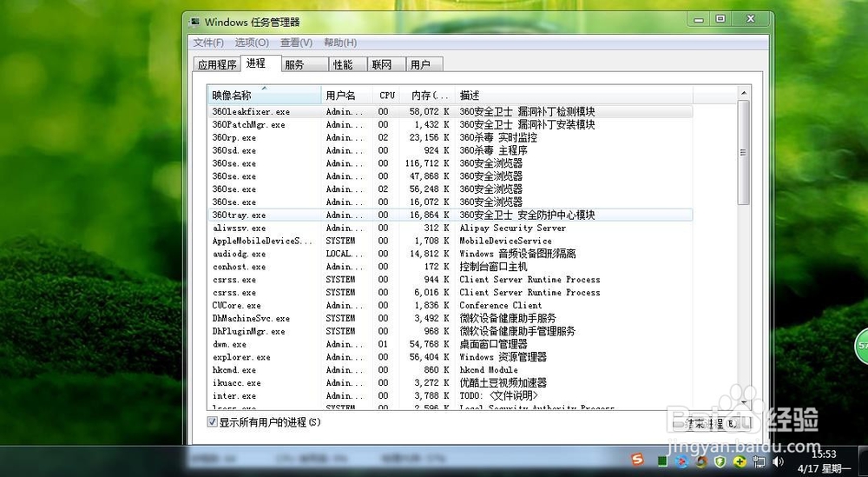Click the Sogou input method tray icon

[x=638, y=460]
